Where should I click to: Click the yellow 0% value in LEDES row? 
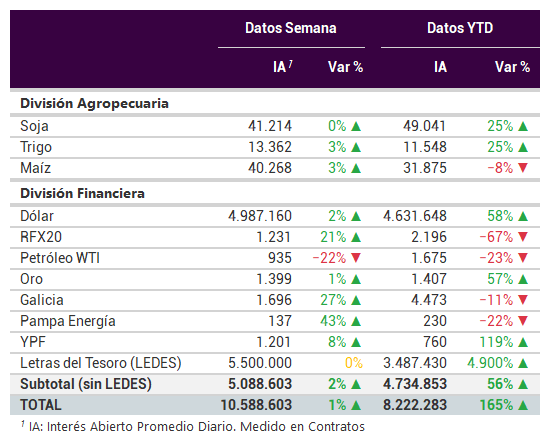[x=354, y=363]
